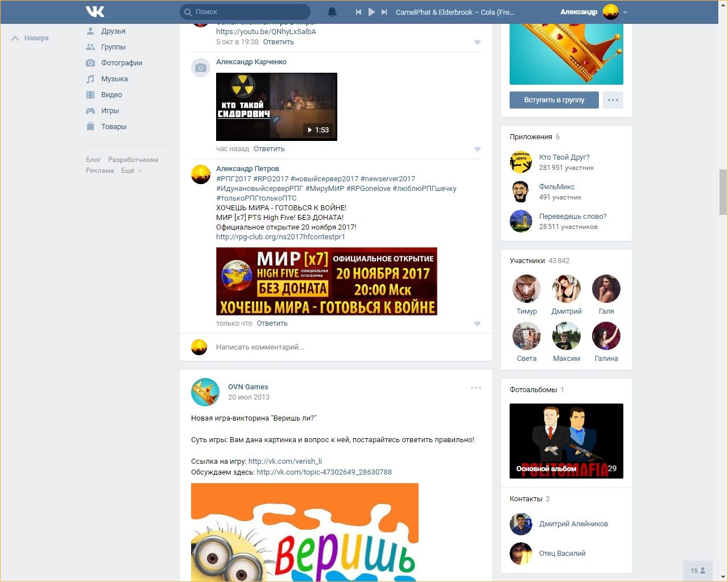The width and height of the screenshot is (728, 582).
Task: Type in the Написать комментарий field
Action: (x=341, y=347)
